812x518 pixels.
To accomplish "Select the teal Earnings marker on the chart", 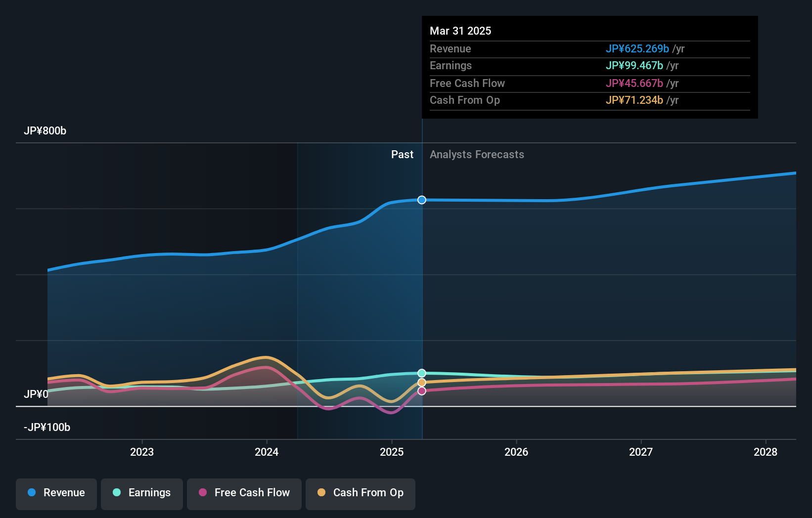I will click(421, 373).
